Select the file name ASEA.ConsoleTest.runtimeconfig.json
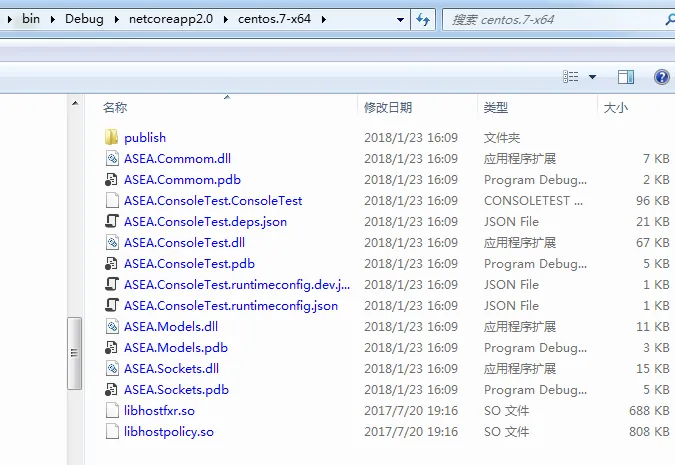The height and width of the screenshot is (465, 675). 231,306
